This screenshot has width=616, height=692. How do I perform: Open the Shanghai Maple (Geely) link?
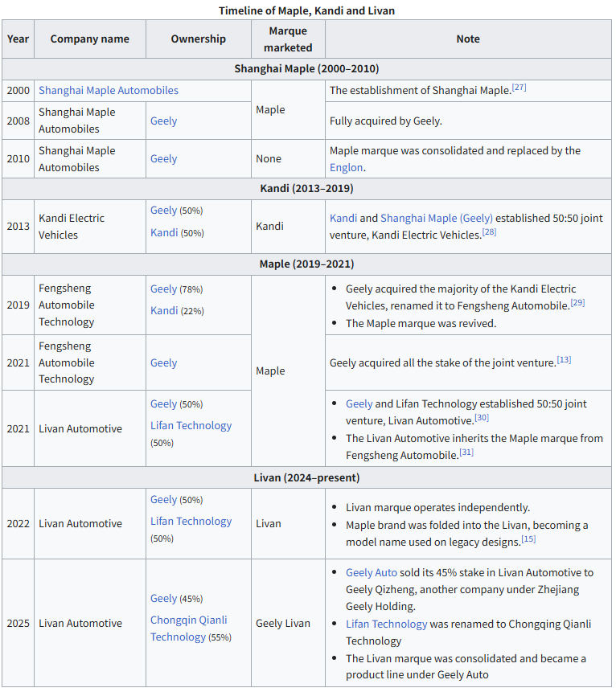point(437,218)
